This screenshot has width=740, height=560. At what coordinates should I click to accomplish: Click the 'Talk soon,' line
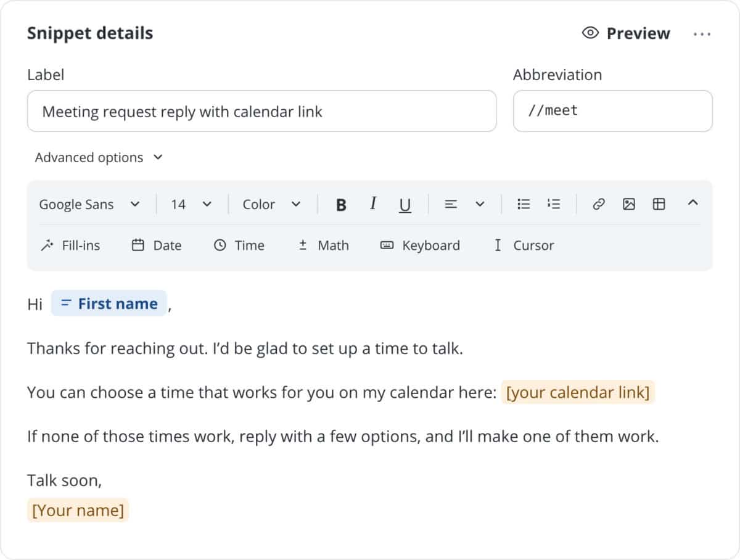65,480
